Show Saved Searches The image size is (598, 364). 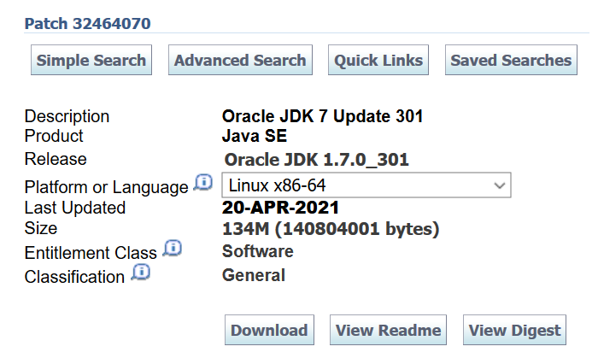[x=511, y=61]
